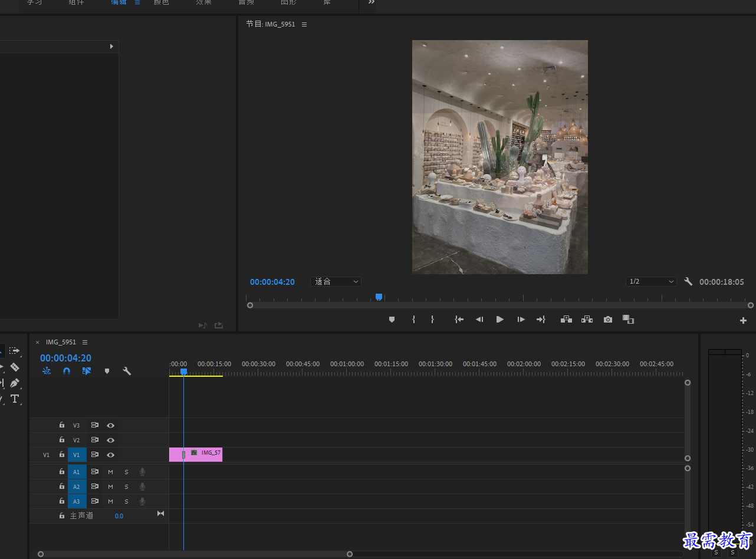Viewport: 756px width, 559px height.
Task: Mute track A3
Action: tap(110, 501)
